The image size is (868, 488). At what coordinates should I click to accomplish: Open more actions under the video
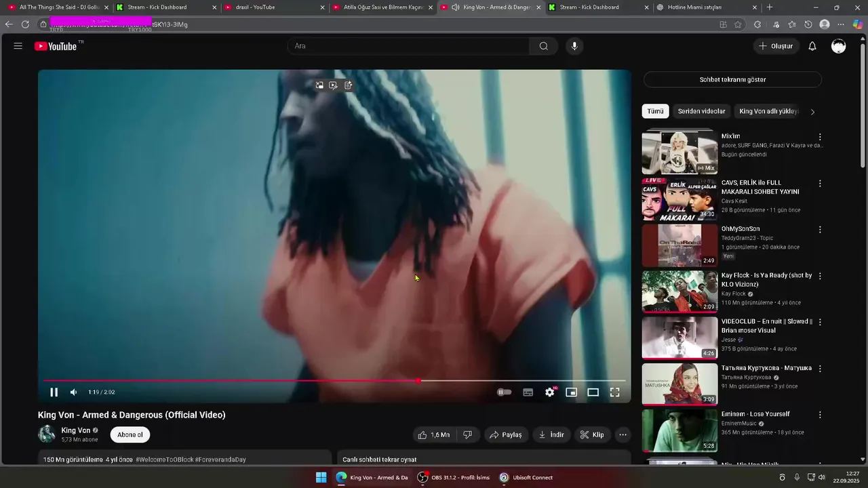point(623,434)
